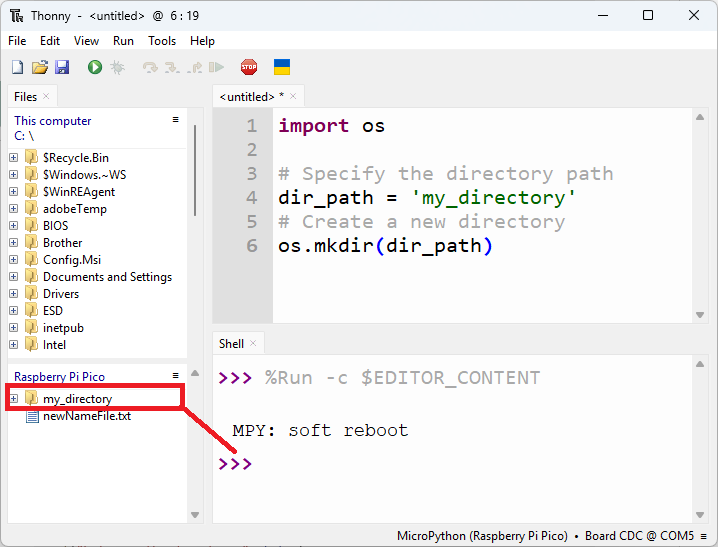This screenshot has height=547, width=718.
Task: Expand the my_directory folder node
Action: 14,399
